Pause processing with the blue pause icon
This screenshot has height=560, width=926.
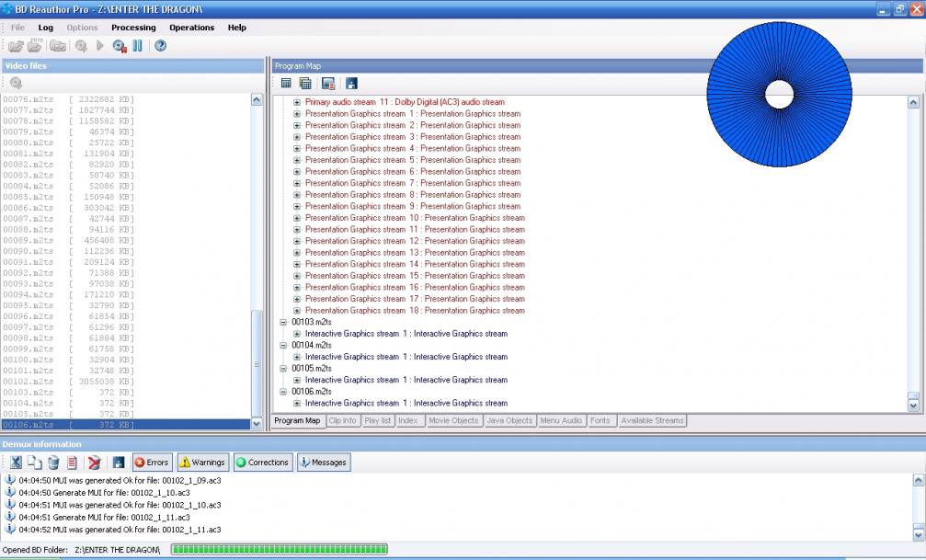[138, 45]
